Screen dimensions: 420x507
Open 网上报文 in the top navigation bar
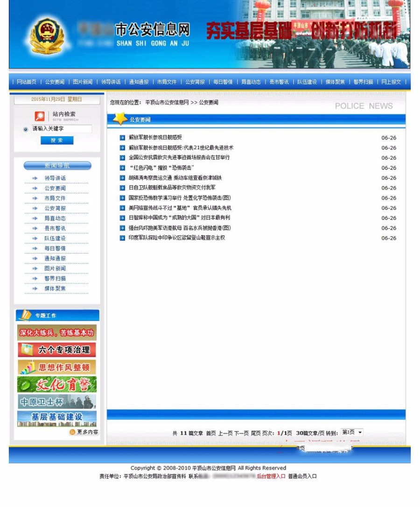coord(391,82)
